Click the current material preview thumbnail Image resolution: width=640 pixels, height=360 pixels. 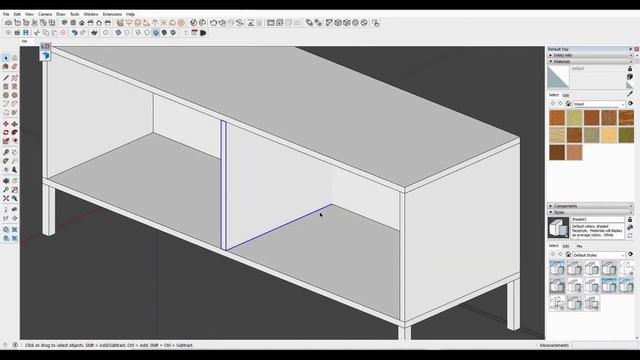pos(558,77)
